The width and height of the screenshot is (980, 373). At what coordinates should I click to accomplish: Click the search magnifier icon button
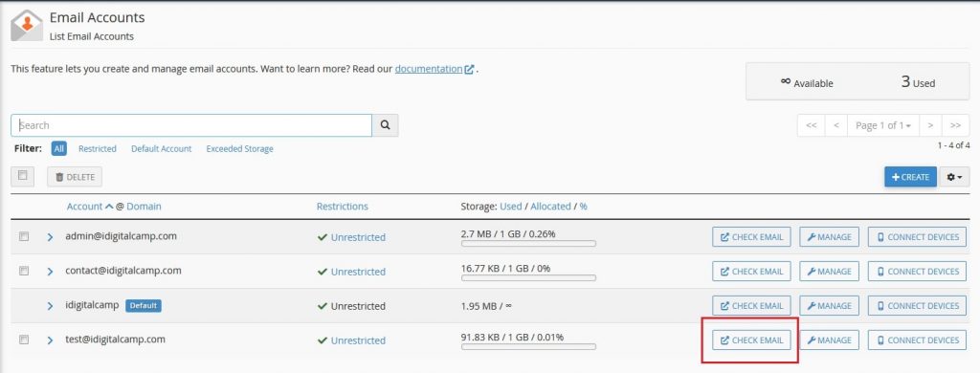tap(385, 125)
